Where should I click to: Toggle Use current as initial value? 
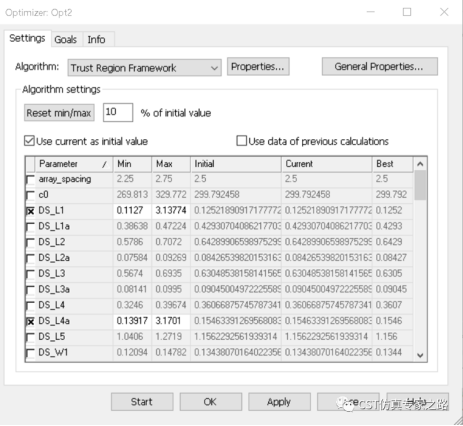pos(29,141)
